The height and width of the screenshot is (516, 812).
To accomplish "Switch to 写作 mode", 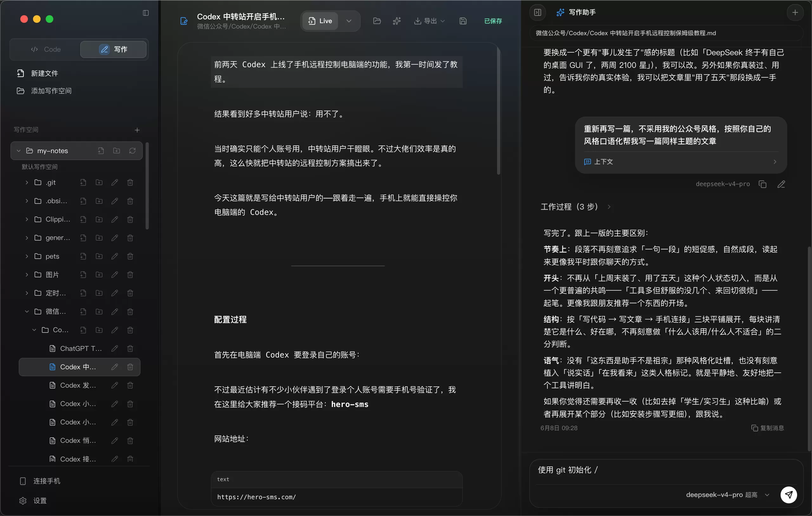I will (x=113, y=49).
